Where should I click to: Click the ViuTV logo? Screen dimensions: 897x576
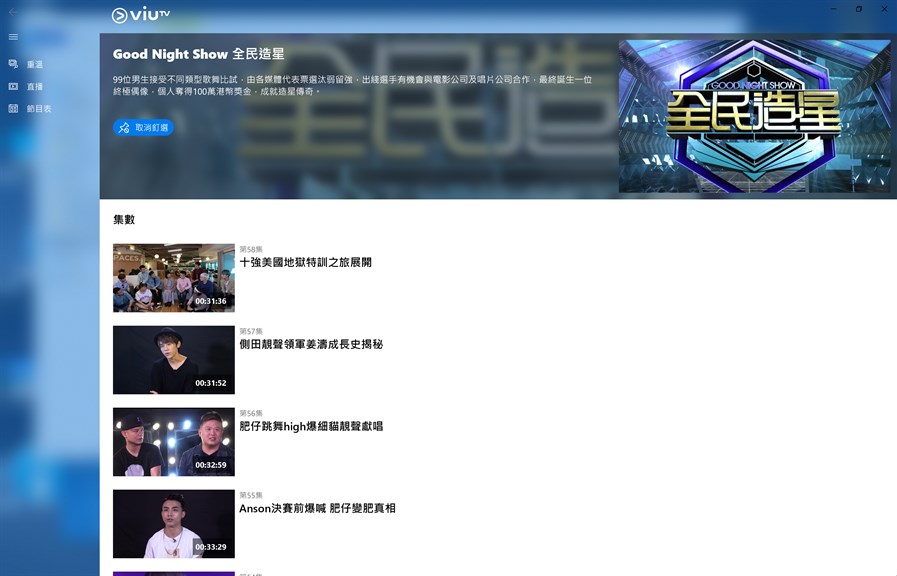click(141, 15)
